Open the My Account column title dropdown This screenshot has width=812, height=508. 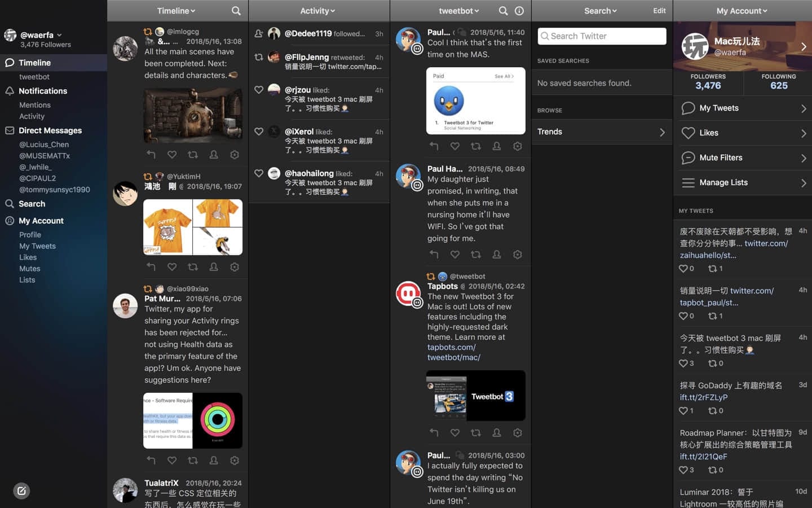[x=742, y=11]
